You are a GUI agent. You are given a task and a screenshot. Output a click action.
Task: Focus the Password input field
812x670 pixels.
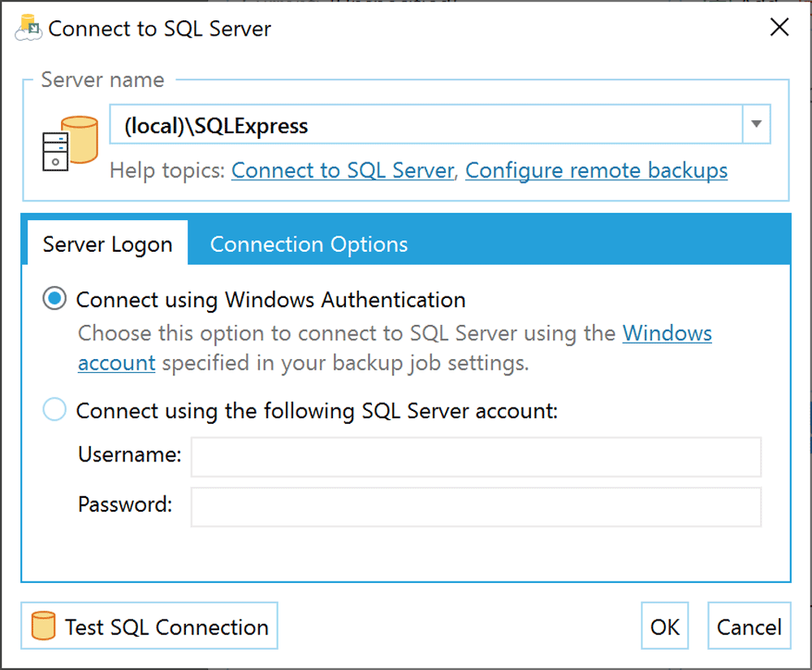(476, 507)
